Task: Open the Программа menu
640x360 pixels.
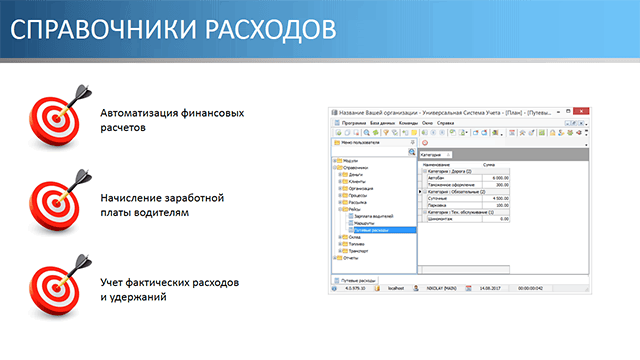Action: tap(354, 123)
